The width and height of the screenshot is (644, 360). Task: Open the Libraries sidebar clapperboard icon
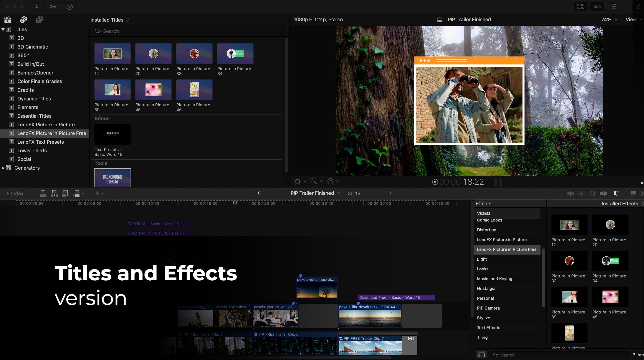8,20
